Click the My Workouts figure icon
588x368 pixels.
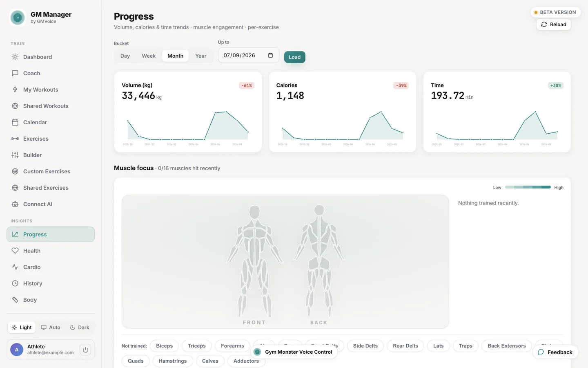click(x=15, y=90)
